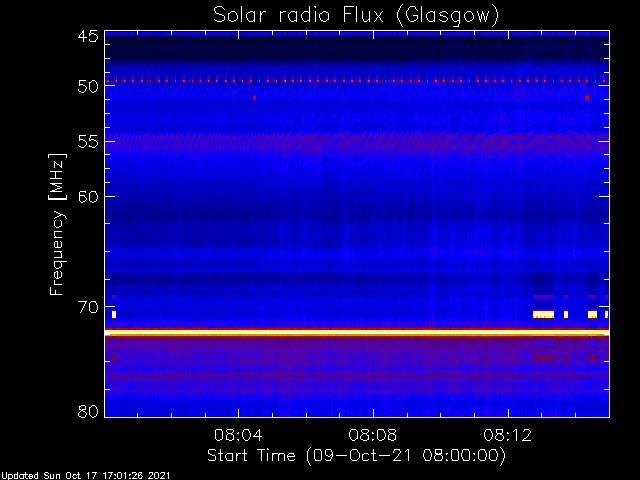Click the red spot near 51 MHz at 08:04
Screen dimensions: 640x480
(254, 98)
